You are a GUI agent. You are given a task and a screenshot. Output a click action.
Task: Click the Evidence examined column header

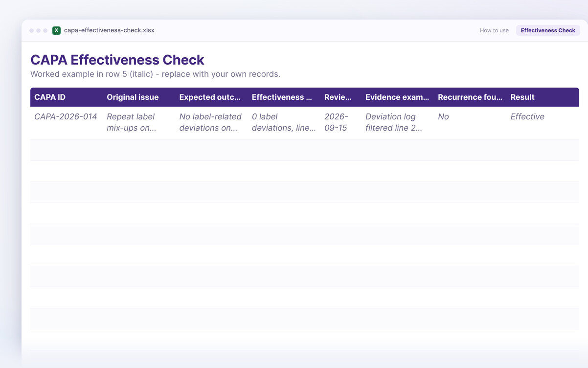click(x=397, y=97)
